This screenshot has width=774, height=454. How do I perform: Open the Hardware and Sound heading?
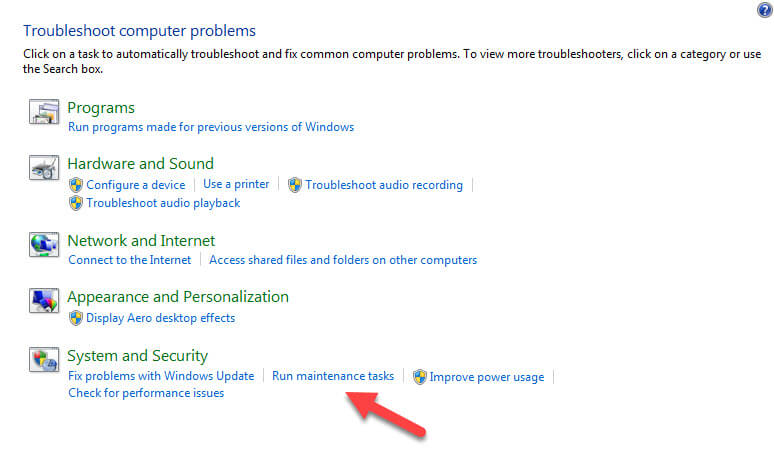pos(140,164)
